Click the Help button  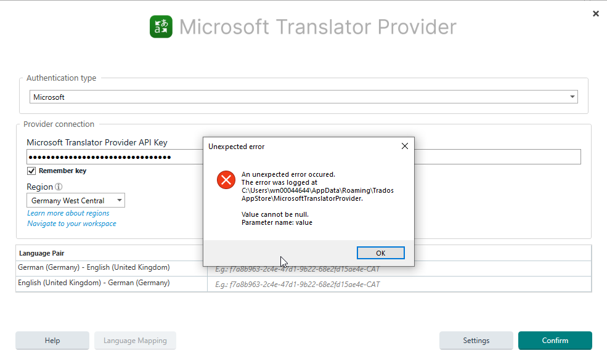[52, 340]
